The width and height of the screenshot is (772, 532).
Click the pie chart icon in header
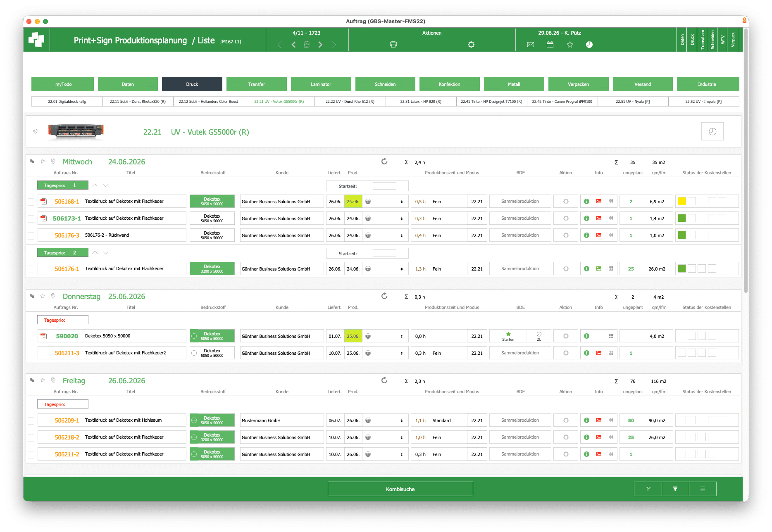[589, 45]
